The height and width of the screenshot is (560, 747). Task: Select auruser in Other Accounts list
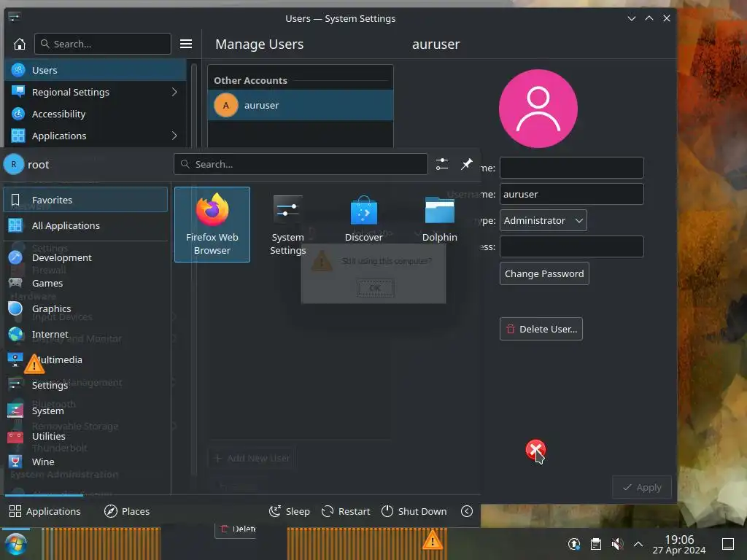[x=301, y=105]
